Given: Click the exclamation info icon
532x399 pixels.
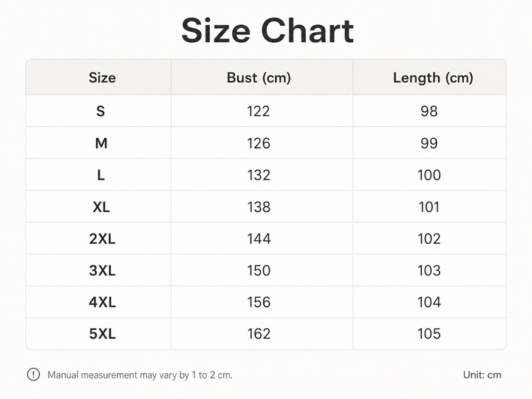Looking at the screenshot, I should pos(33,375).
